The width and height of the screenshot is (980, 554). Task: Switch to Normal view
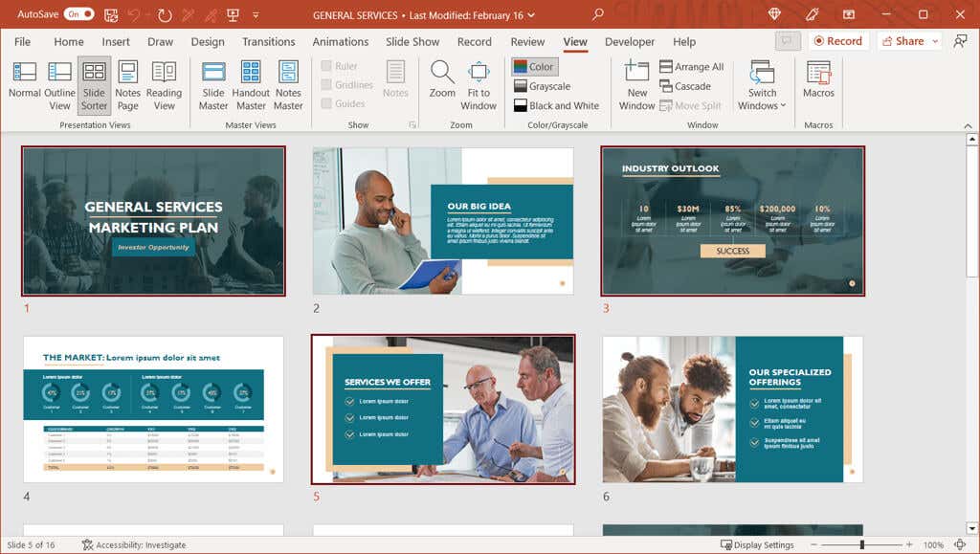[x=26, y=84]
